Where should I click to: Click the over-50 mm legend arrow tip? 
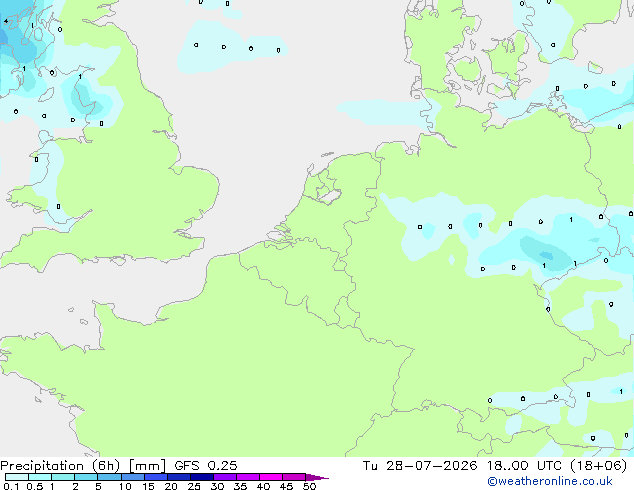(317, 477)
